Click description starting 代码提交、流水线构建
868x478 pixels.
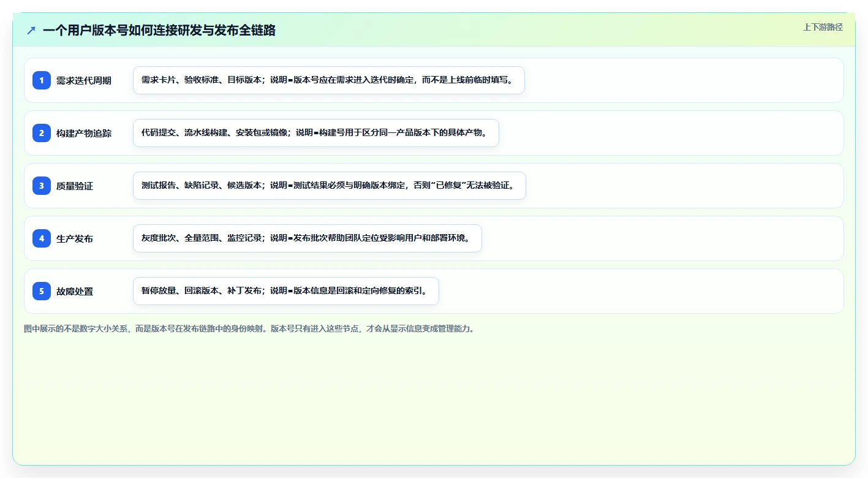pos(316,133)
